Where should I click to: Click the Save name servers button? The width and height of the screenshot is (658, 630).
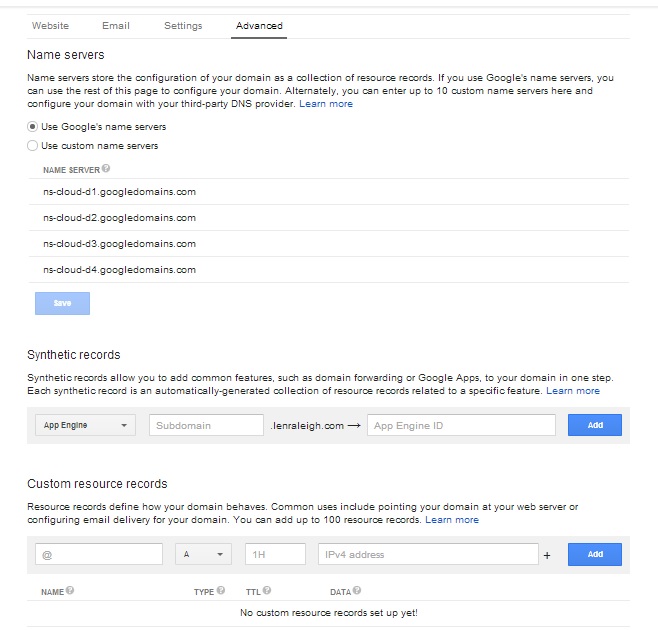[63, 303]
